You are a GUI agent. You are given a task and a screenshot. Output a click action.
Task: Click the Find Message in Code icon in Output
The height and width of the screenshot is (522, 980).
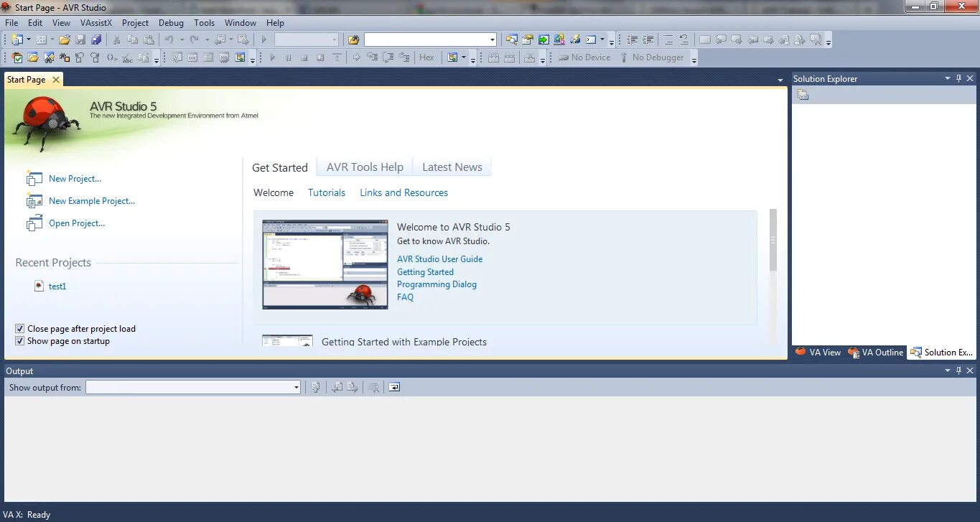315,387
